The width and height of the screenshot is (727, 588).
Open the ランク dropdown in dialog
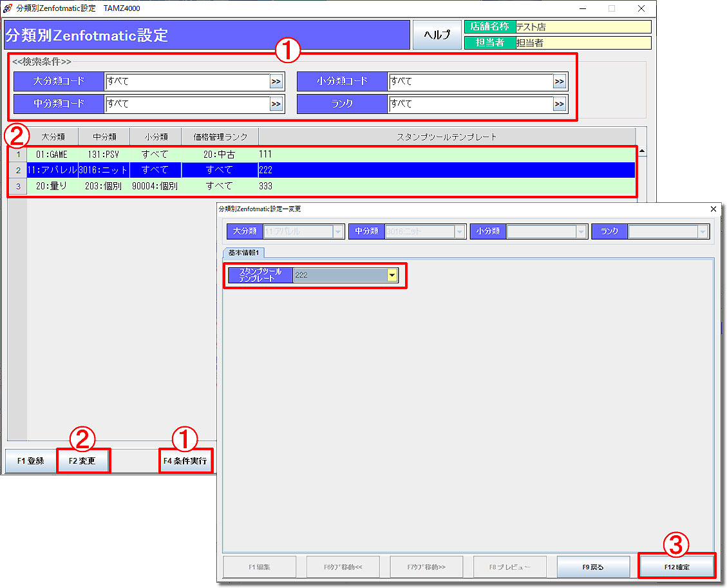tap(703, 231)
